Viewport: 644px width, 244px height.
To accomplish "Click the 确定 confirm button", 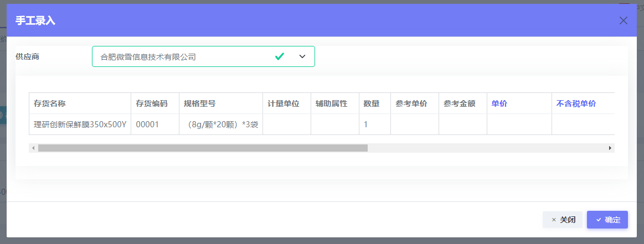I will pyautogui.click(x=607, y=220).
